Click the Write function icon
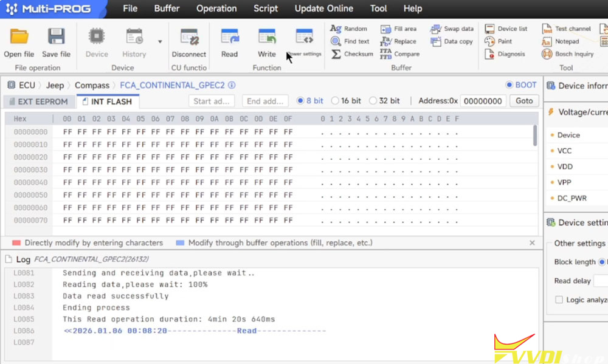 pos(266,37)
